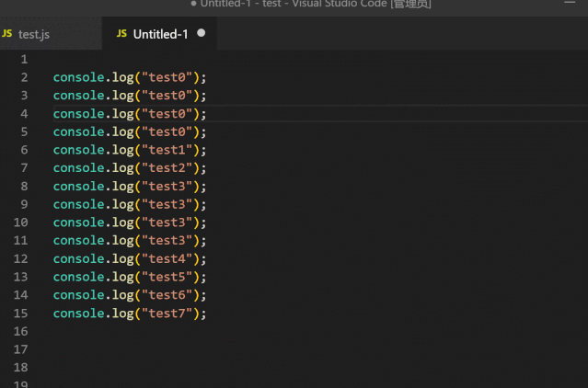Screen dimensions: 588x388
Task: Place cursor in "test4" string on line 12
Action: pos(167,258)
